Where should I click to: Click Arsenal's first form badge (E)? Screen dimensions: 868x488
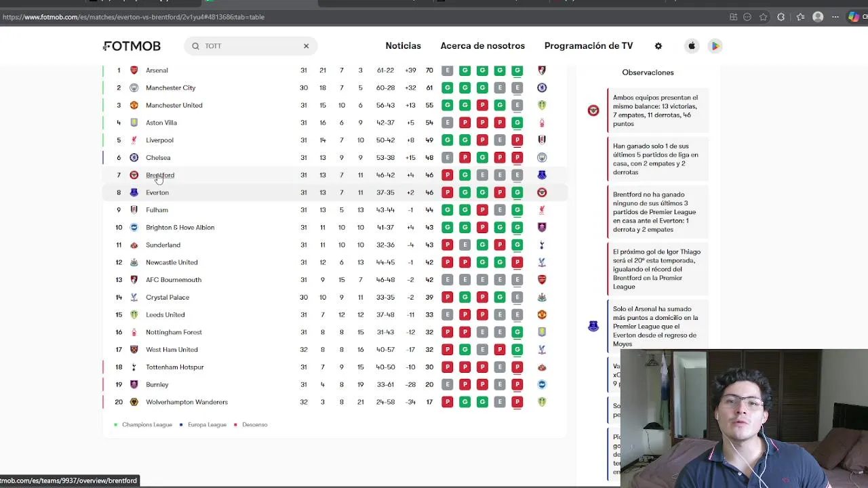coord(447,70)
